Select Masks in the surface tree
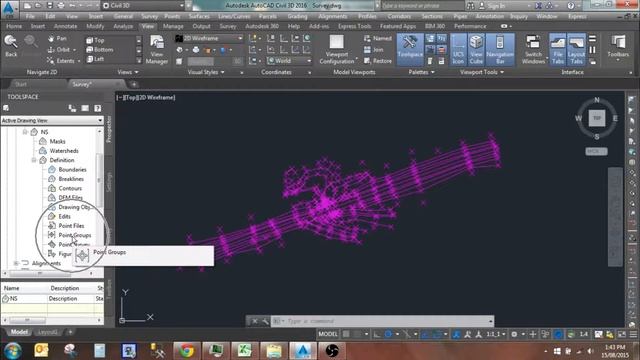Screen dimensions: 640x360 [57, 141]
